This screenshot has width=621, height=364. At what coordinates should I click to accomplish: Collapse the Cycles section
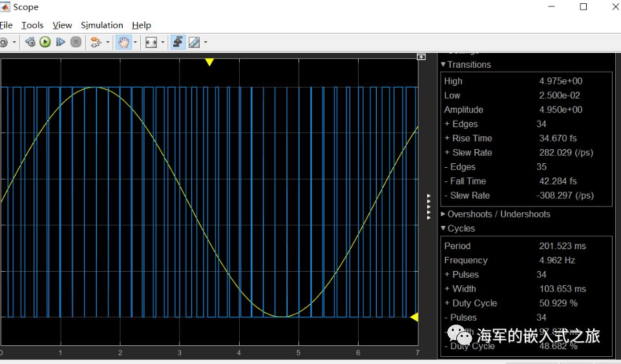(443, 228)
